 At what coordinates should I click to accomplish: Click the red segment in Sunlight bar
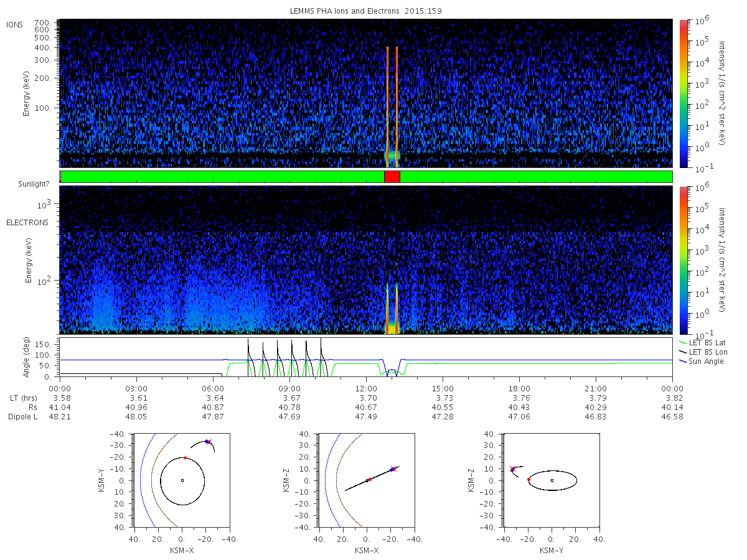point(392,177)
